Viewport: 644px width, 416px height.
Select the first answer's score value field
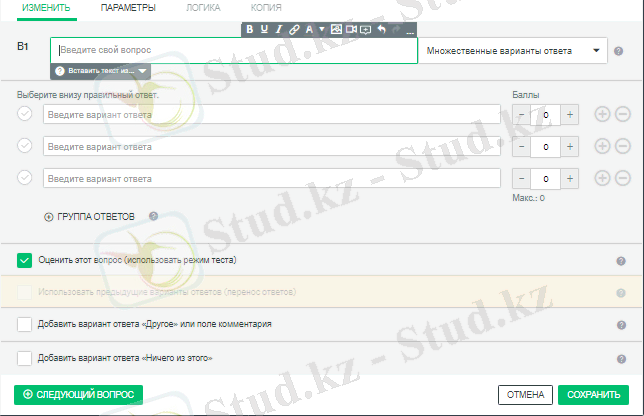point(545,115)
